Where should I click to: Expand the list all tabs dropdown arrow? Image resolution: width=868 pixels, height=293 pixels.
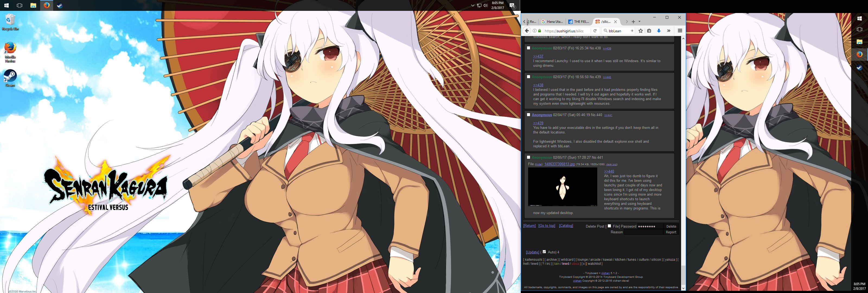pos(639,22)
